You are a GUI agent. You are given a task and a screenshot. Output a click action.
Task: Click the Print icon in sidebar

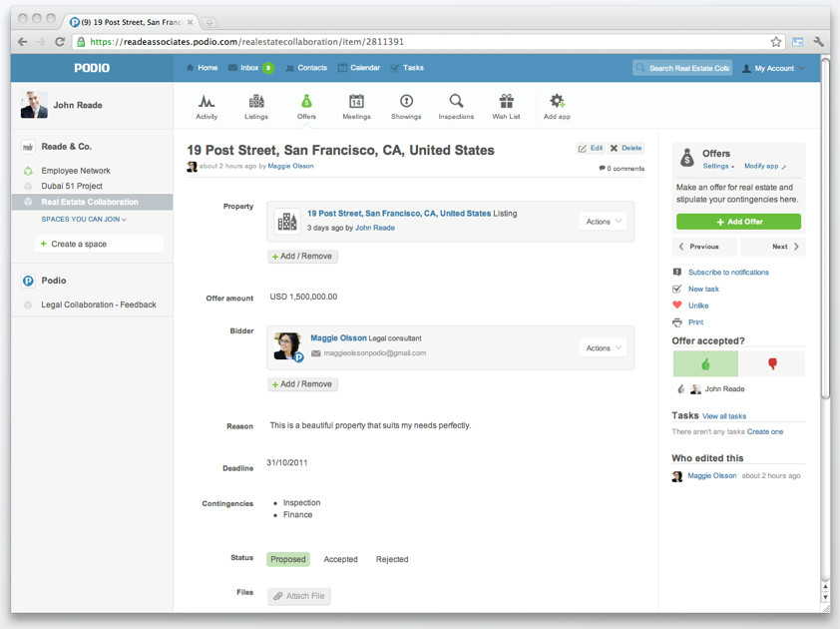(677, 322)
